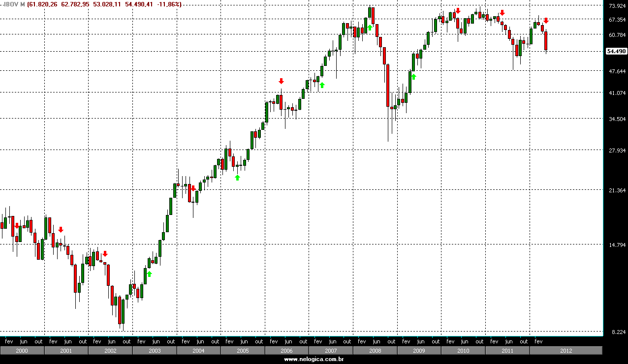Click the red down arrow in 2004
628x364 pixels.
pos(193,188)
